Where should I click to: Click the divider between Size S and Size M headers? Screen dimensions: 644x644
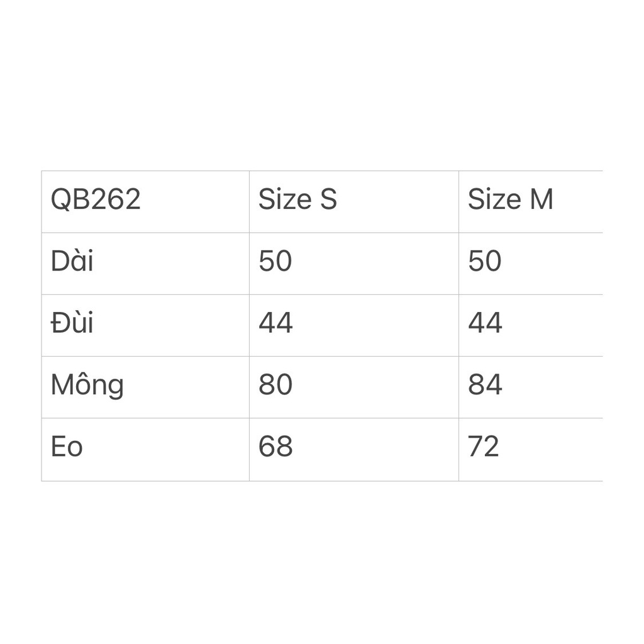tap(458, 201)
